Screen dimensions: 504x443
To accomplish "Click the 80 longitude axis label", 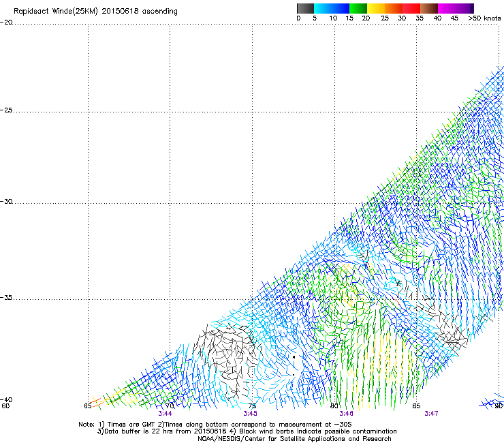I will click(x=334, y=406).
